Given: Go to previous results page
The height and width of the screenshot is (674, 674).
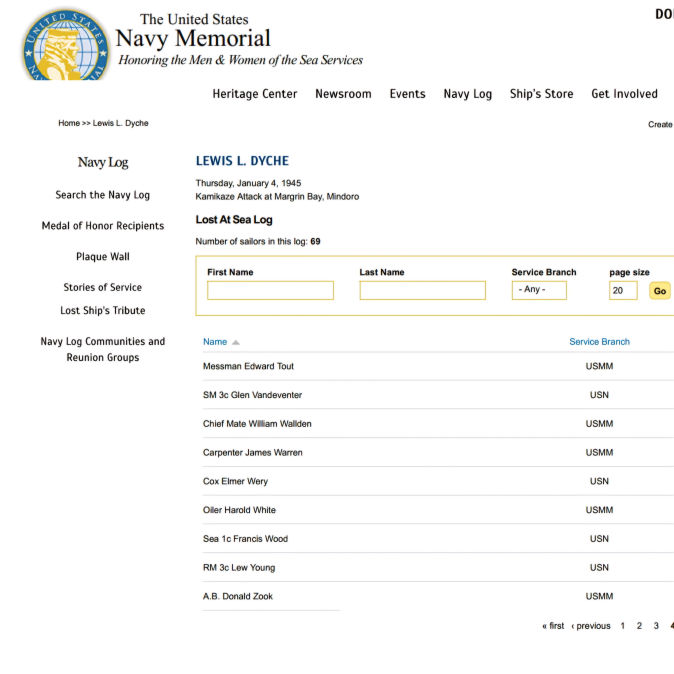Looking at the screenshot, I should pyautogui.click(x=591, y=626).
